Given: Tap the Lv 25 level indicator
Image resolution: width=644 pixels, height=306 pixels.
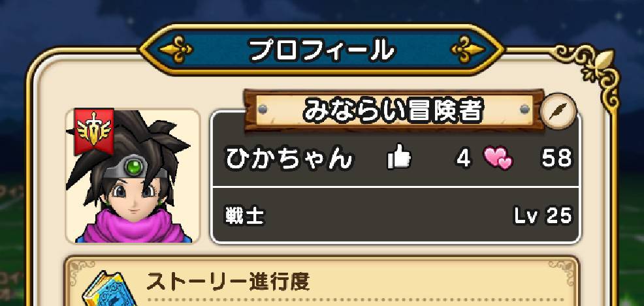Looking at the screenshot, I should (543, 216).
